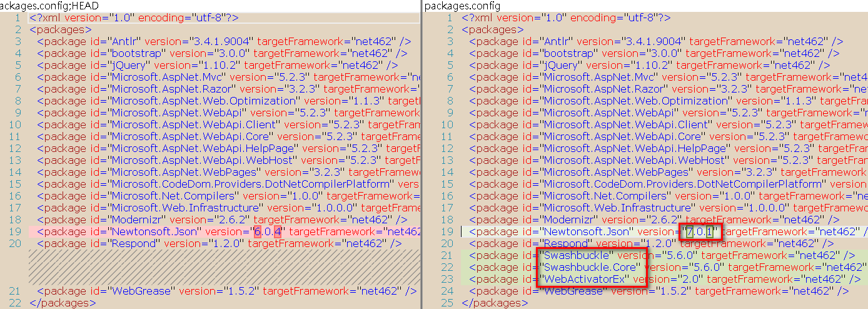This screenshot has height=309, width=868.
Task: Click line number 22 in the left pane
Action: 16,303
